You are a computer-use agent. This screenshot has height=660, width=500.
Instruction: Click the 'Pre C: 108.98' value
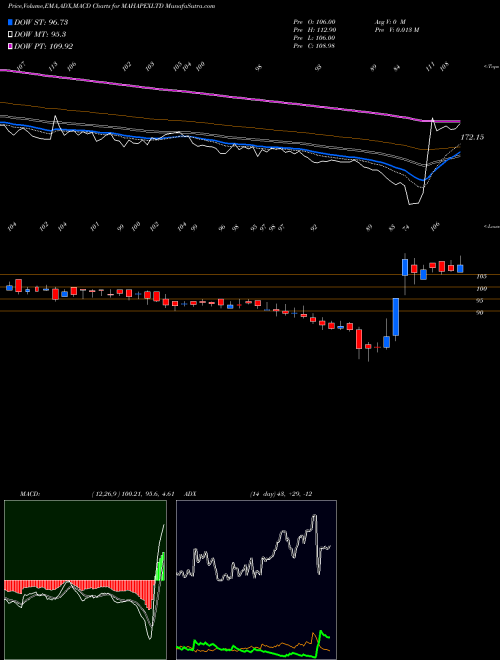tap(314, 46)
